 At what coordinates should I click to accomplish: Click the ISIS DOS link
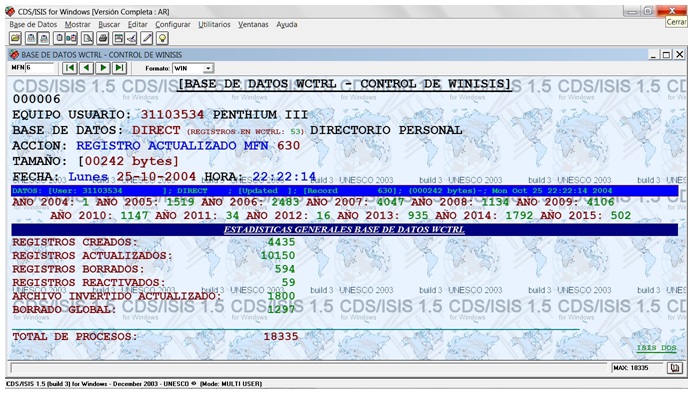point(656,348)
